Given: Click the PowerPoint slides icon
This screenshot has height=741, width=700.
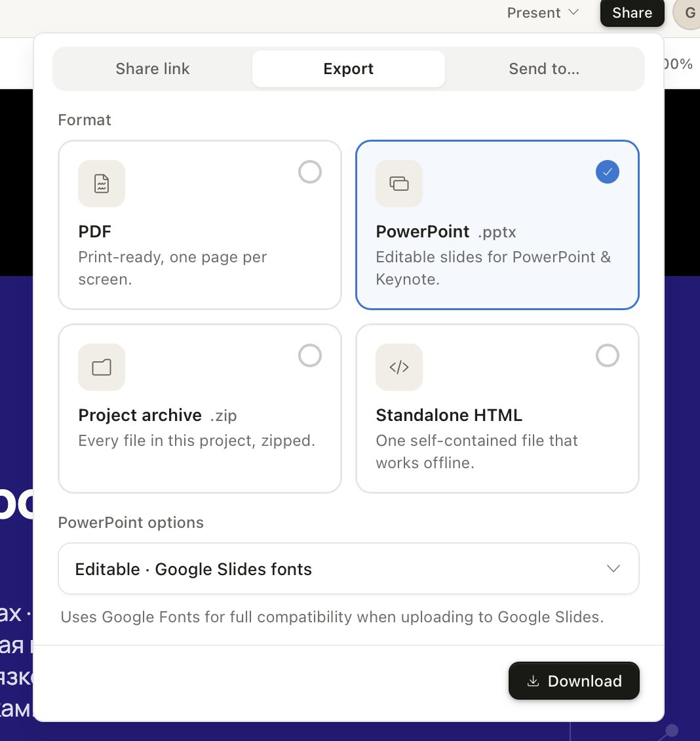Looking at the screenshot, I should tap(399, 184).
